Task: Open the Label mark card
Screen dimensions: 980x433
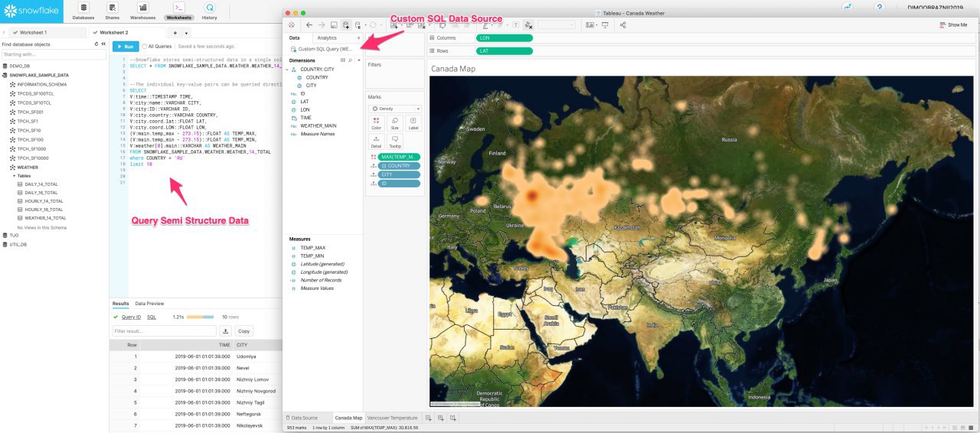Action: (x=413, y=124)
